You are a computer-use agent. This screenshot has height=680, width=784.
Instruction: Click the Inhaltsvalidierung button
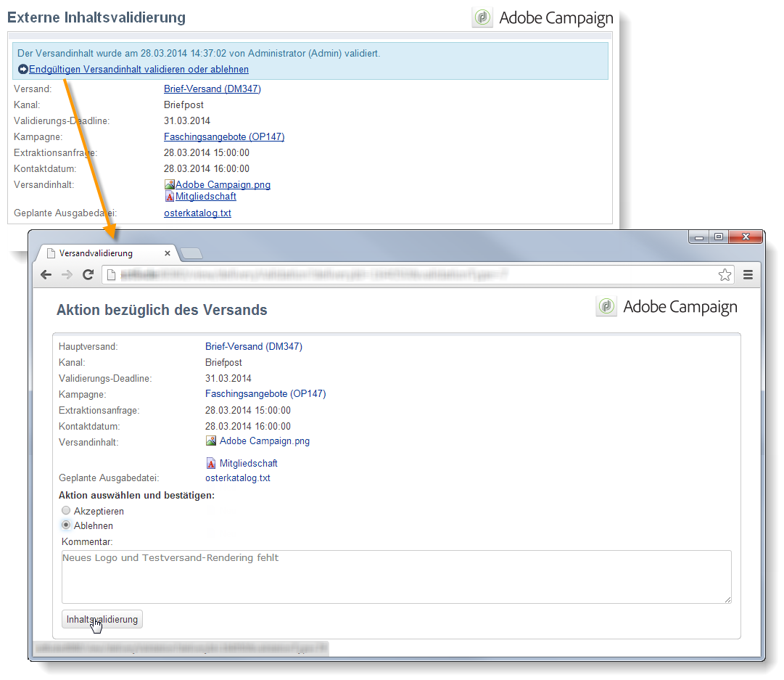pyautogui.click(x=102, y=620)
